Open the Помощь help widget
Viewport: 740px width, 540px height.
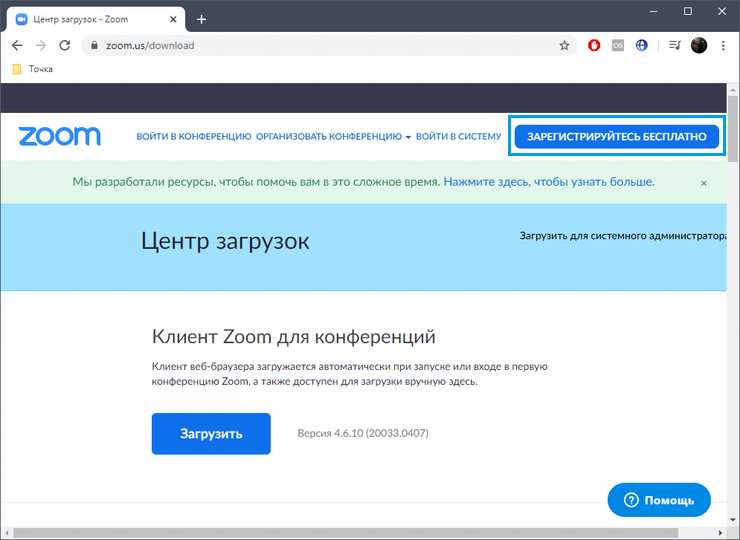click(x=659, y=500)
